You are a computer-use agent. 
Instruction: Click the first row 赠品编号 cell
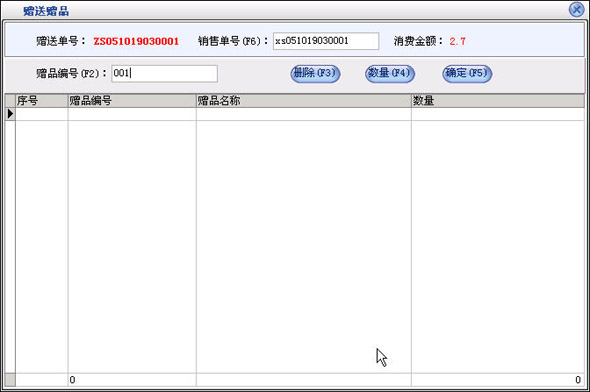(132, 114)
